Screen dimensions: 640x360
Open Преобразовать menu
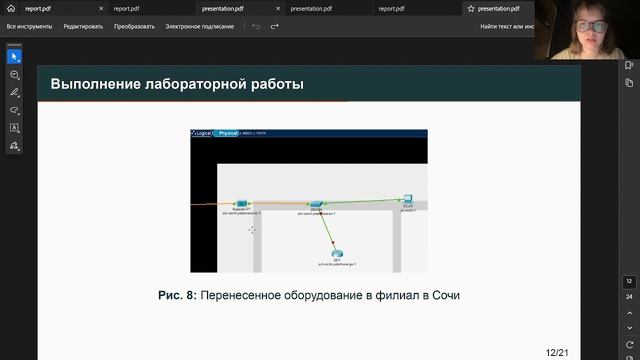coord(134,27)
